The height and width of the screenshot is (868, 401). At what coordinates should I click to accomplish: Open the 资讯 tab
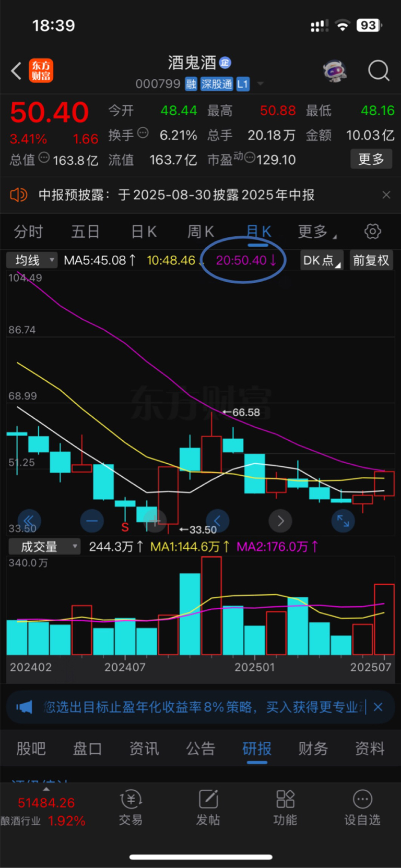pos(144,749)
